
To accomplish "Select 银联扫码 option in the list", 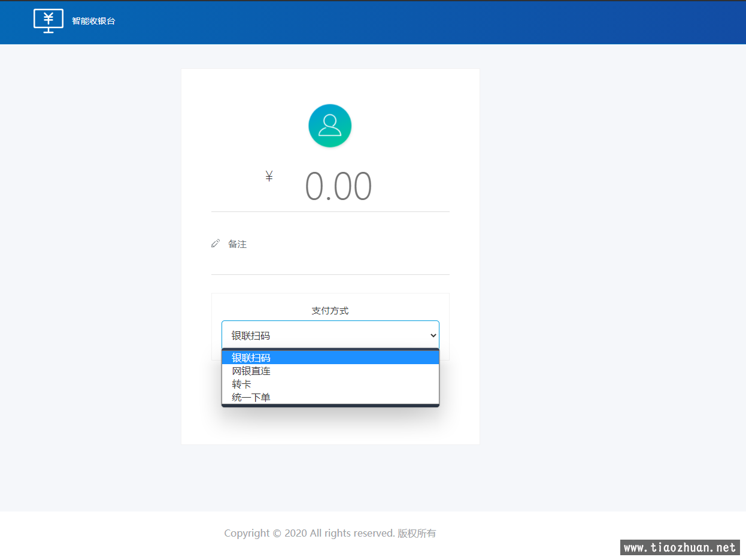I will [330, 358].
